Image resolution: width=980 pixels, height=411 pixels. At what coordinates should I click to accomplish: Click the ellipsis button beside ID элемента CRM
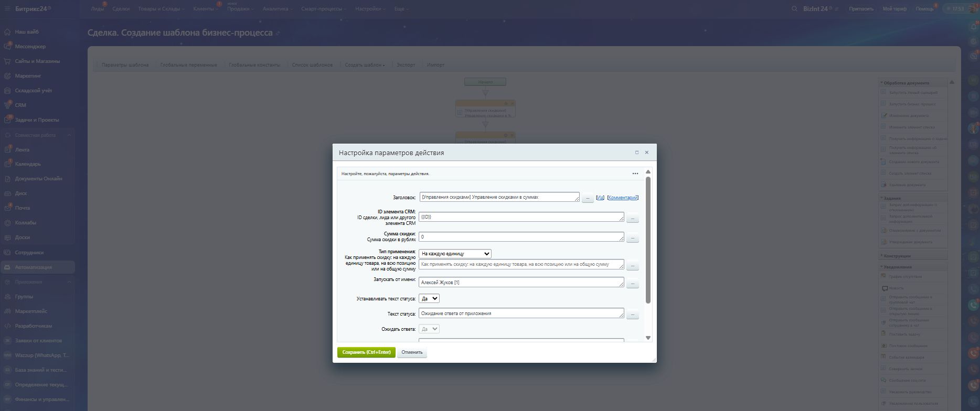pyautogui.click(x=633, y=218)
